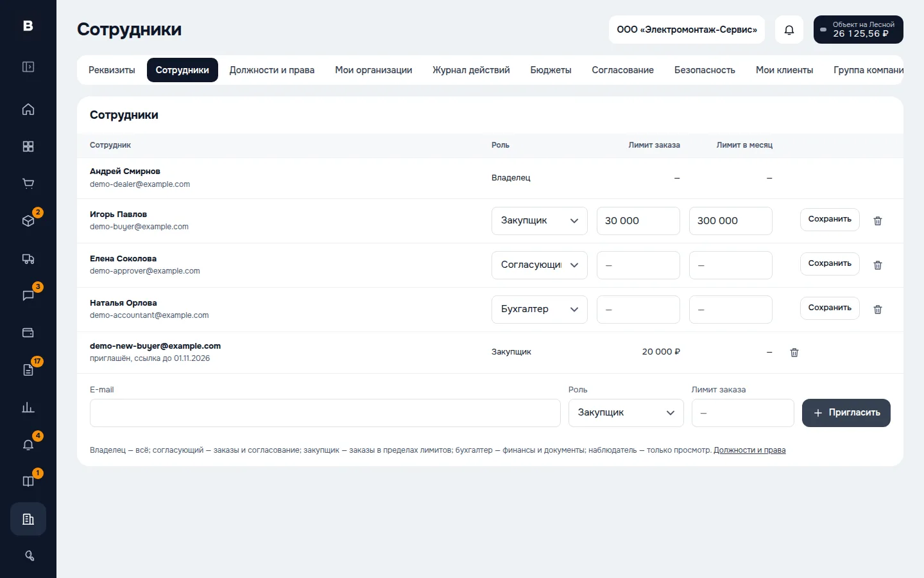
Task: Remove invitation for demo-new-buyer@example.com
Action: pyautogui.click(x=794, y=353)
